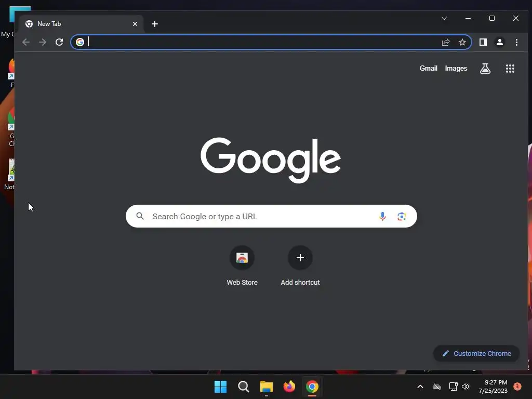Close the Chrome window
Screen dimensions: 532x399
click(516, 18)
